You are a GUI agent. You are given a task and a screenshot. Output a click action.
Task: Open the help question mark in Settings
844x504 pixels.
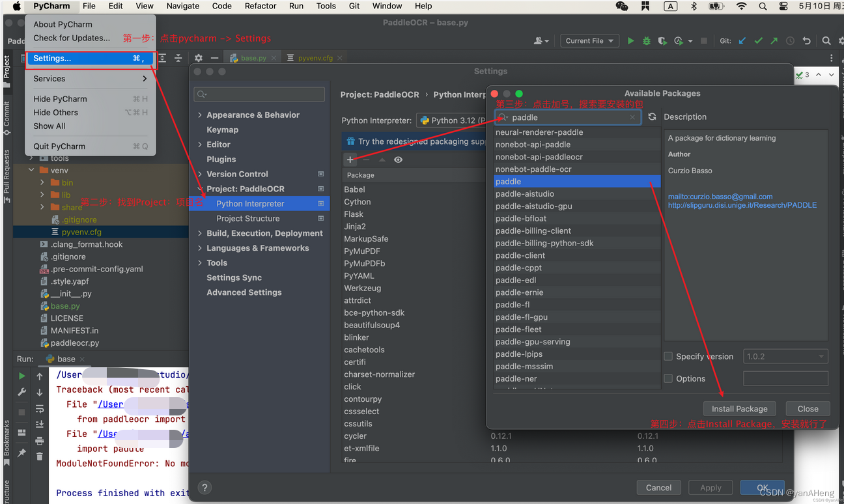click(204, 487)
